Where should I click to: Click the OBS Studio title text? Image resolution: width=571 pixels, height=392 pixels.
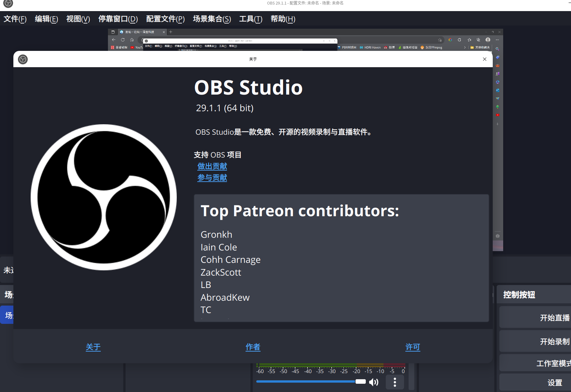pyautogui.click(x=248, y=87)
